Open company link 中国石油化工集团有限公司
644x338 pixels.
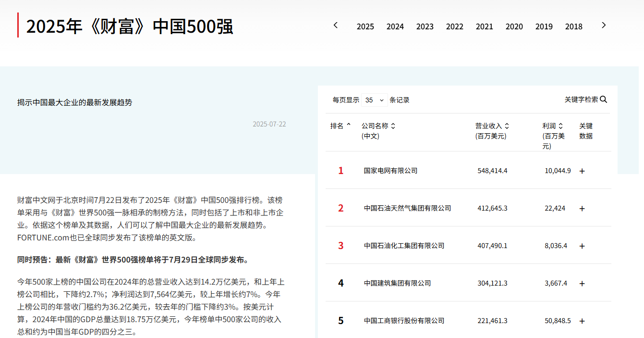[x=404, y=246]
